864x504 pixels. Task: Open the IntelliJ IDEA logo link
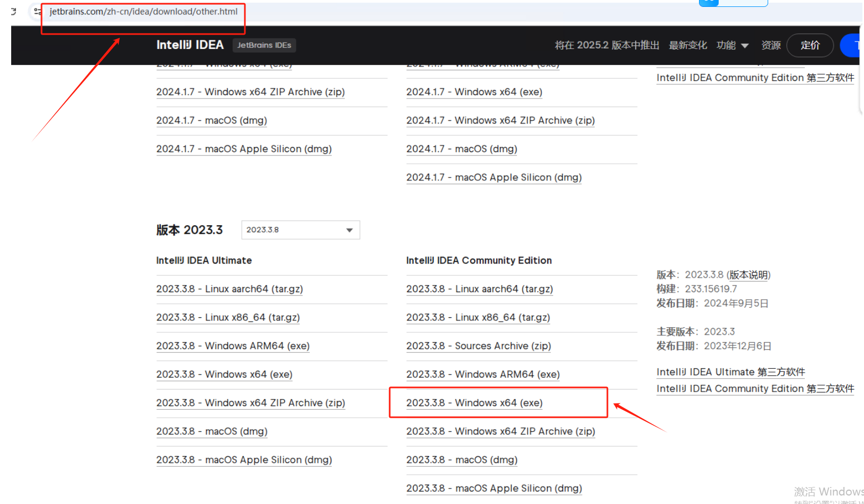pyautogui.click(x=190, y=45)
